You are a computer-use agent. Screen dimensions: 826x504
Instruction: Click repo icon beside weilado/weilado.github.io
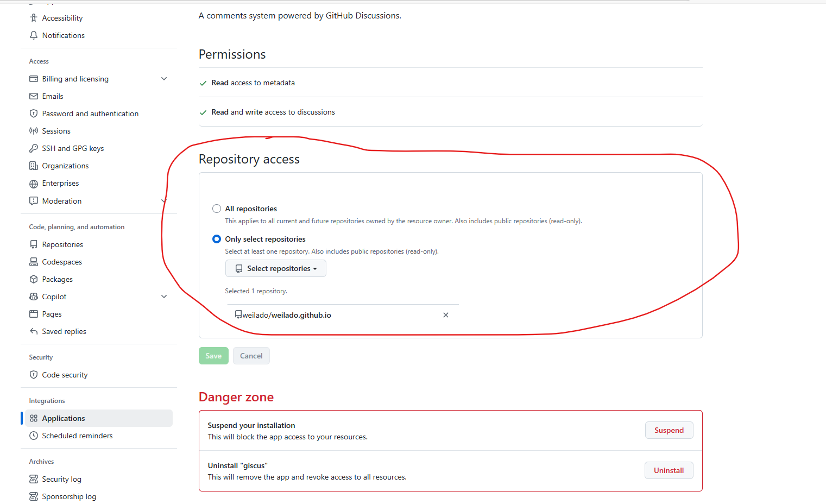pyautogui.click(x=238, y=314)
